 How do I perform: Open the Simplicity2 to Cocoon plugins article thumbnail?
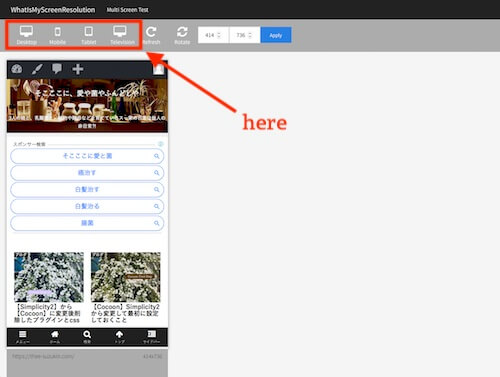pyautogui.click(x=49, y=277)
